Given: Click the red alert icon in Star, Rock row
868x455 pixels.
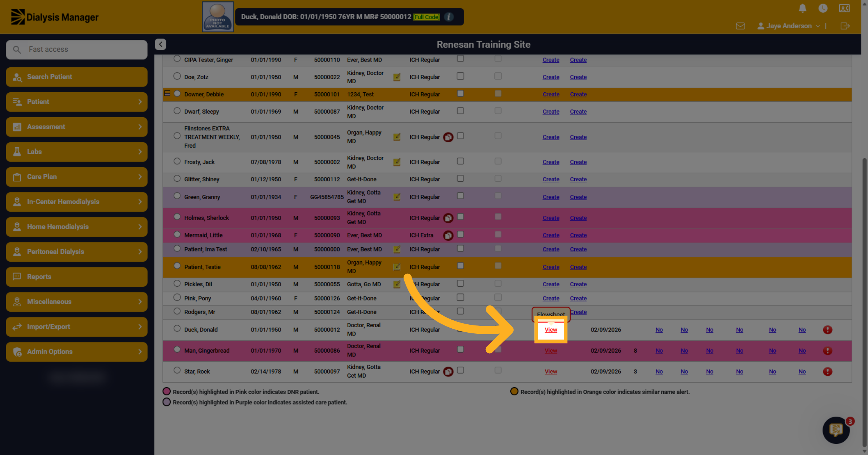Looking at the screenshot, I should pos(827,371).
